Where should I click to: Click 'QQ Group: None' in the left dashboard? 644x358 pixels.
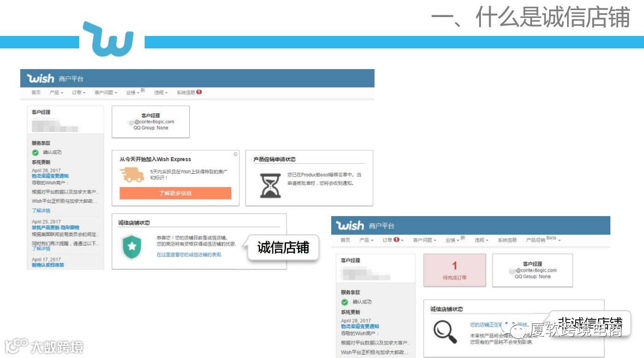click(151, 128)
